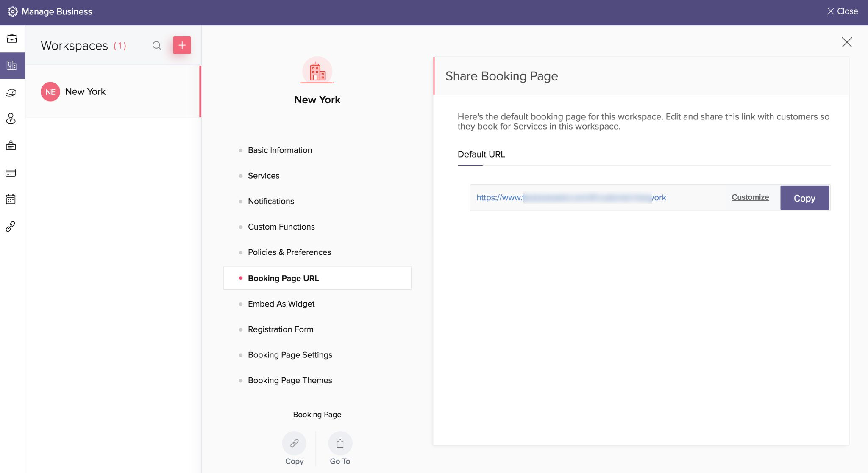Viewport: 868px width, 473px height.
Task: Click the chain link icon in sidebar
Action: [x=11, y=227]
